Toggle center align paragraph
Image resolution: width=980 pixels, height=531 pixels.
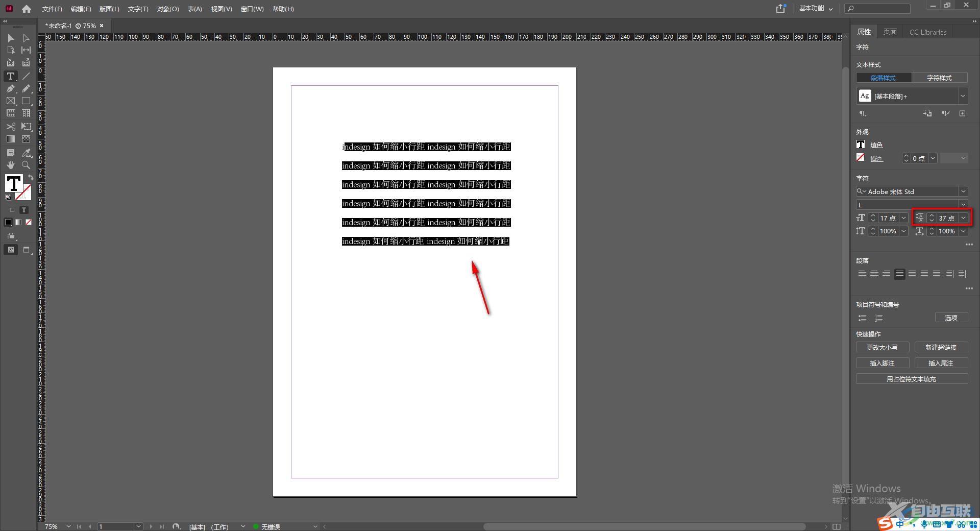(874, 274)
